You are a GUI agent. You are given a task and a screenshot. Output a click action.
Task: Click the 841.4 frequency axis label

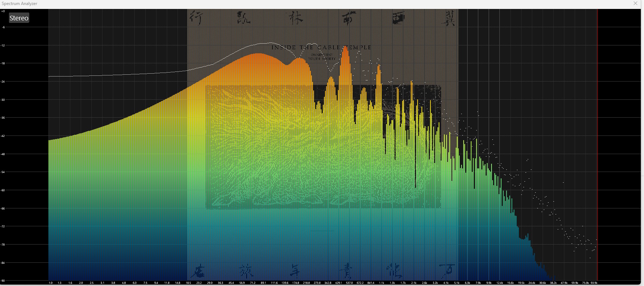pos(370,283)
